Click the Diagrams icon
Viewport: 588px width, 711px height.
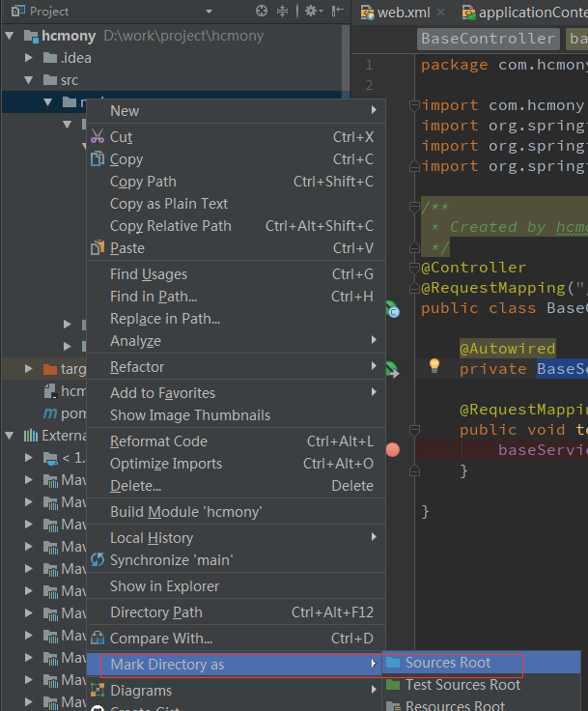pyautogui.click(x=97, y=690)
